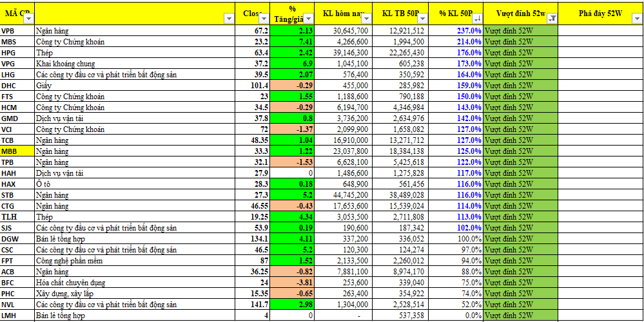644x322 pixels.
Task: Select the 141.7 close price cell
Action: click(x=254, y=304)
